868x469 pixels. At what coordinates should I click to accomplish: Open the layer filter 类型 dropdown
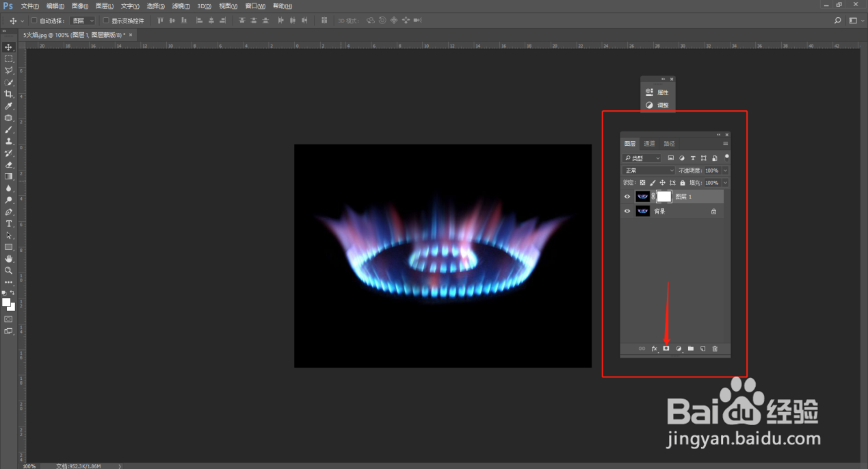coord(642,157)
